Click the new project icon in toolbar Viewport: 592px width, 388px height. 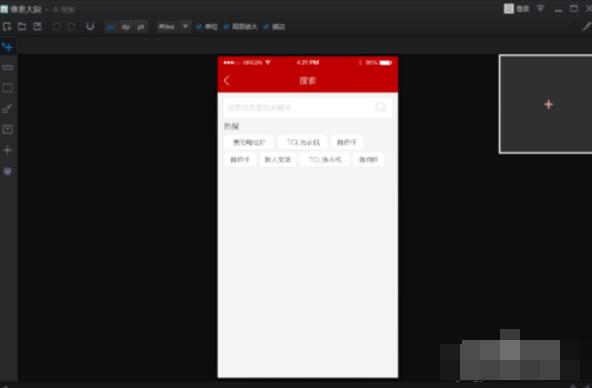tap(7, 26)
